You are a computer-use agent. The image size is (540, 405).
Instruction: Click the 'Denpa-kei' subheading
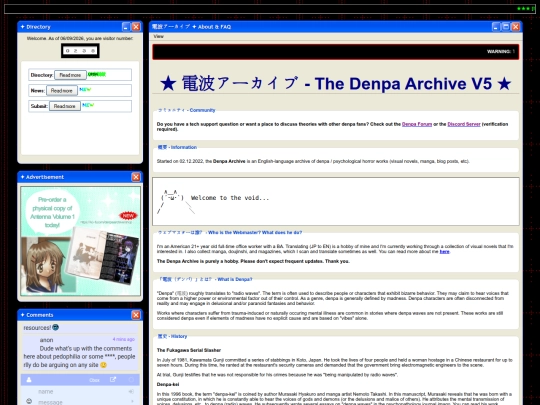pyautogui.click(x=168, y=384)
